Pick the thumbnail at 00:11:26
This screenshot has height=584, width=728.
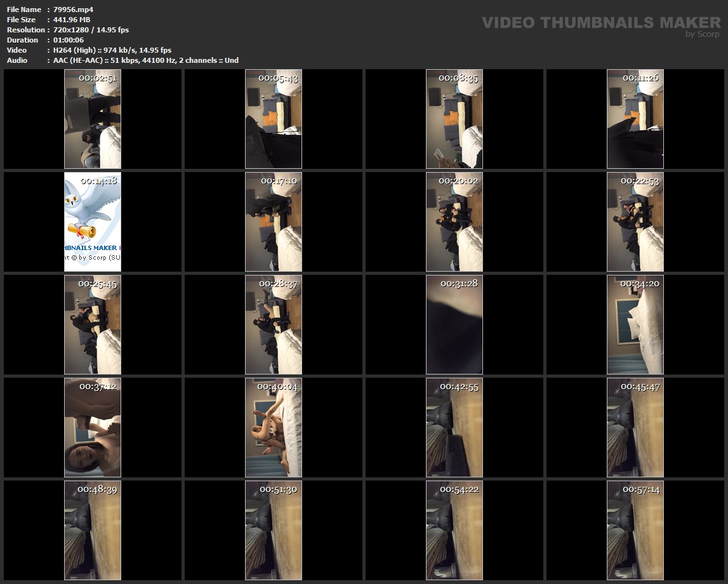[x=635, y=119]
